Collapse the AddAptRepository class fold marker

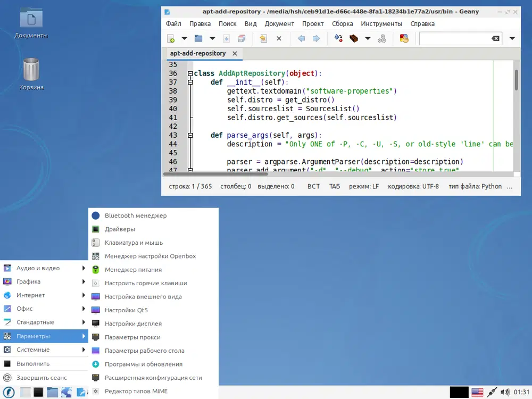(190, 73)
